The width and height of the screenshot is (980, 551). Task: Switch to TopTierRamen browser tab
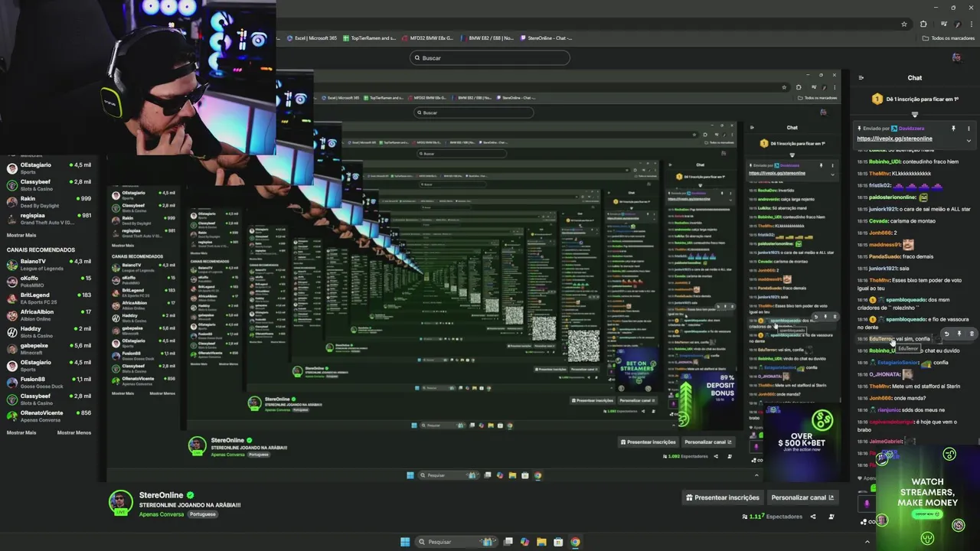click(370, 37)
